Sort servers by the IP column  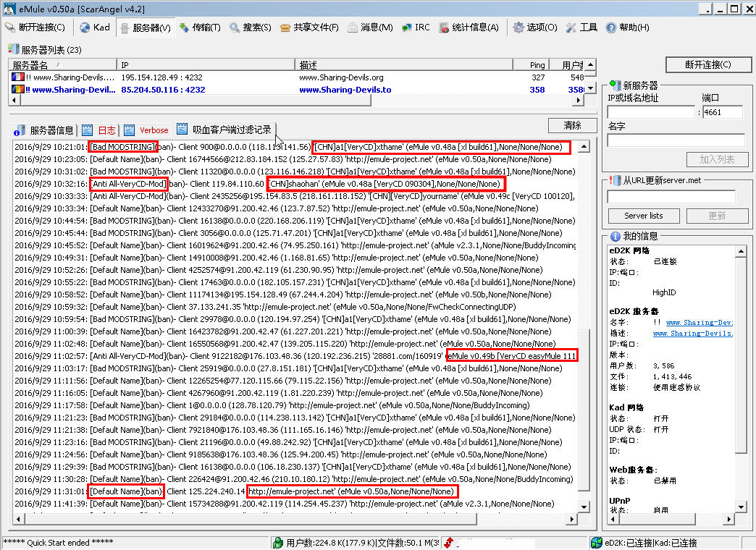click(206, 65)
